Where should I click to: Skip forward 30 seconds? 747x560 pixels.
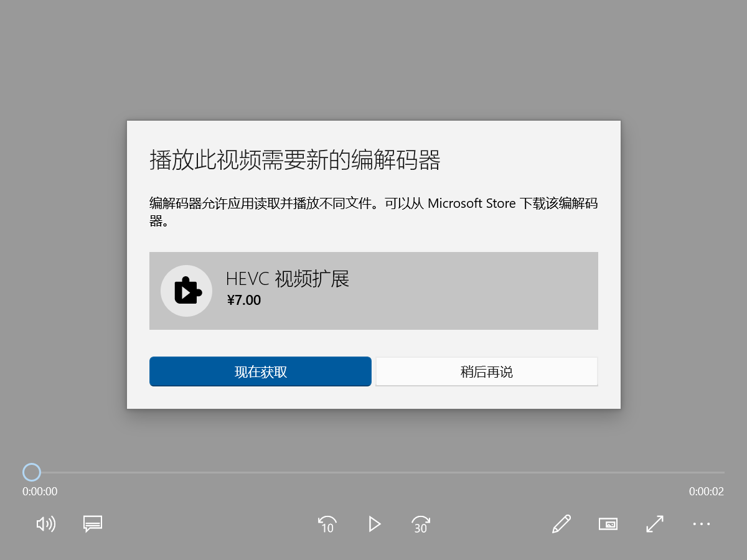421,525
